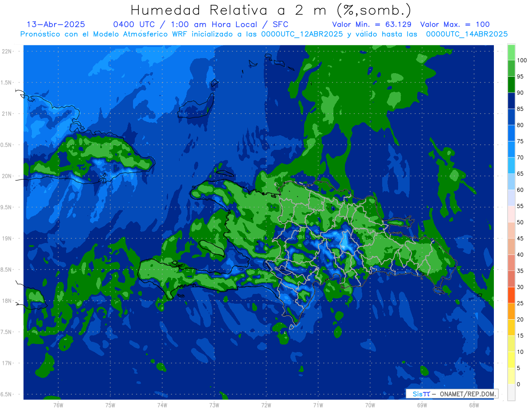Click the '17N' latitude label

coord(8,363)
